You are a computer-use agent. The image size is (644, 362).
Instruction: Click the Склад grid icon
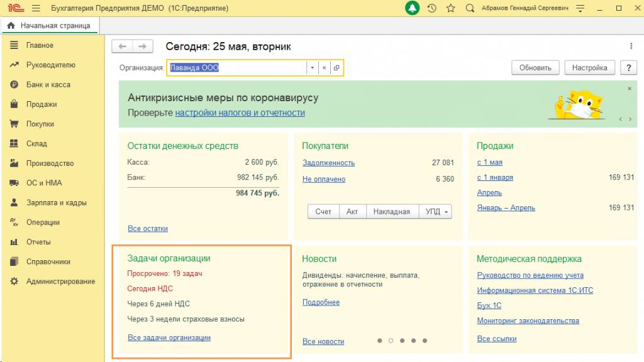[x=14, y=144]
